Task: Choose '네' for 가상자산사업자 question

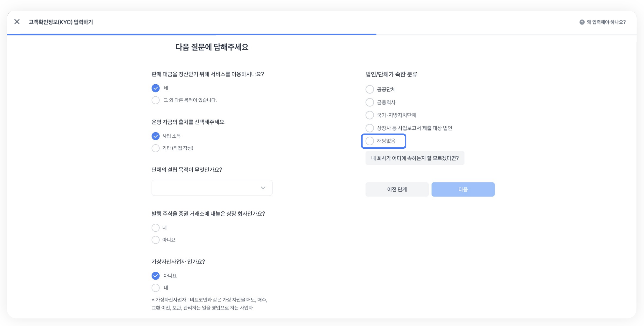Action: coord(156,288)
